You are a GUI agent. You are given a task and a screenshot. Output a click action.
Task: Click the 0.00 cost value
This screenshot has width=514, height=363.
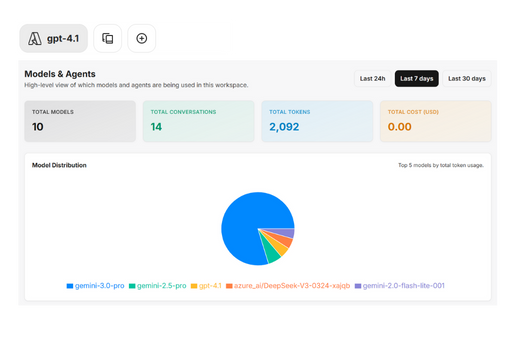pyautogui.click(x=399, y=127)
